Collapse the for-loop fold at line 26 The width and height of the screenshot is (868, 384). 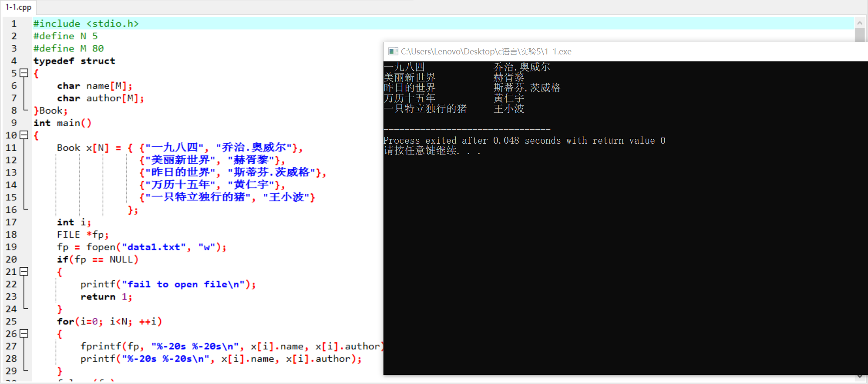click(x=24, y=333)
